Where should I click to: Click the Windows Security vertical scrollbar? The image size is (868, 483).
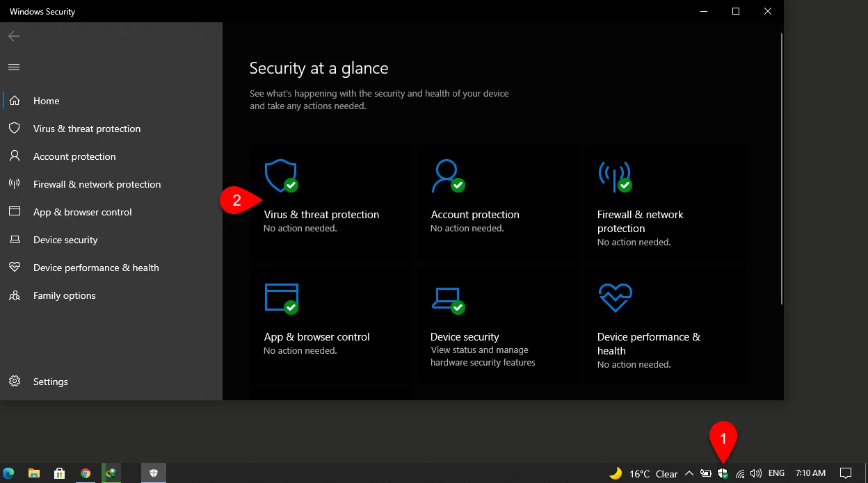click(781, 170)
